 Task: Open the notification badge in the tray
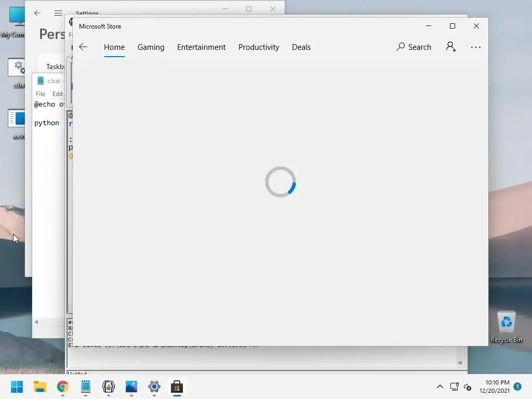pos(517,387)
